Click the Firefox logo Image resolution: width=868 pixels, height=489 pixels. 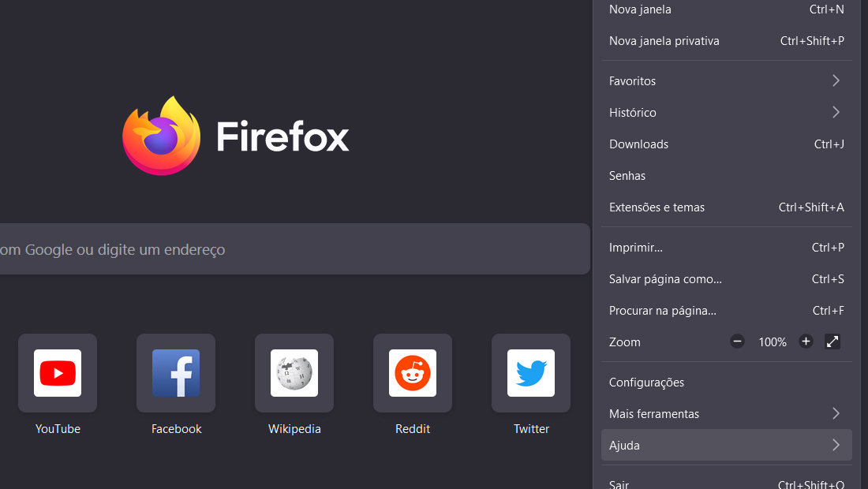click(161, 136)
